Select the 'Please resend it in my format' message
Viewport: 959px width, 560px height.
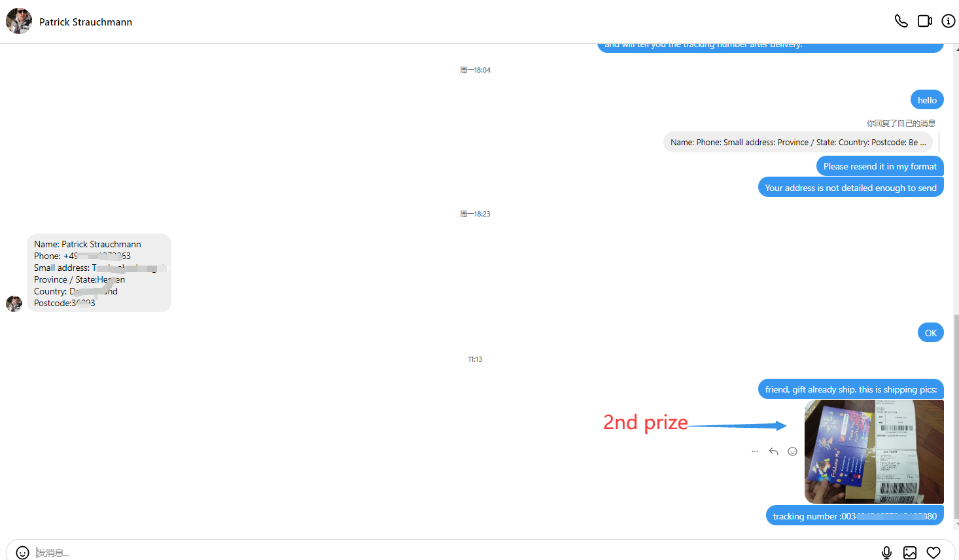click(880, 166)
